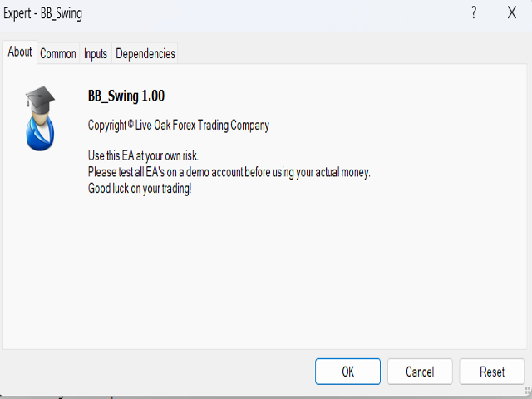Screen dimensions: 532x399
Task: Select the Inputs tab
Action: 96,53
